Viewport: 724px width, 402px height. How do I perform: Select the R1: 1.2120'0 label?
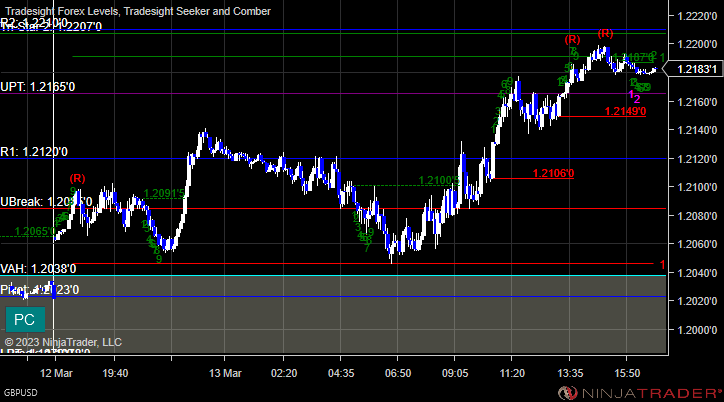click(x=34, y=152)
